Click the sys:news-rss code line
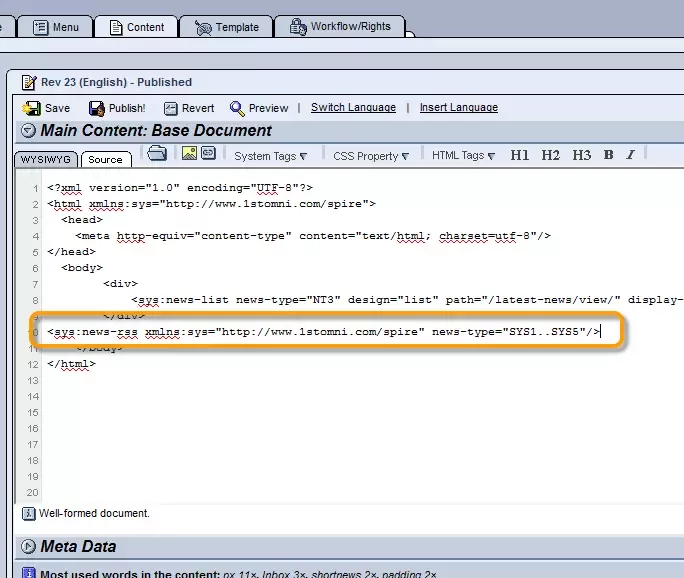The image size is (684, 578). click(324, 332)
